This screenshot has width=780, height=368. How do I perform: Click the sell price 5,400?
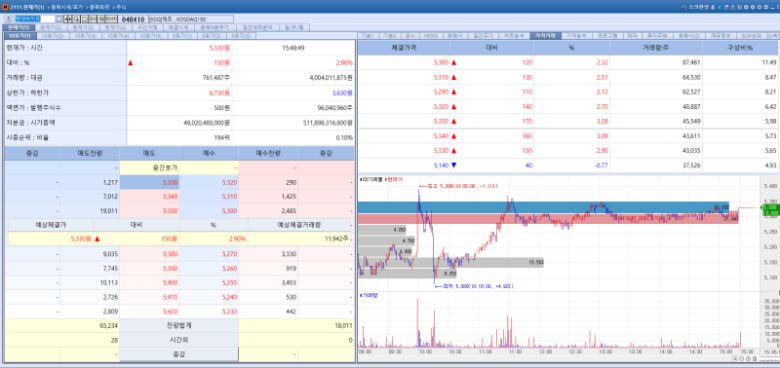(x=149, y=282)
